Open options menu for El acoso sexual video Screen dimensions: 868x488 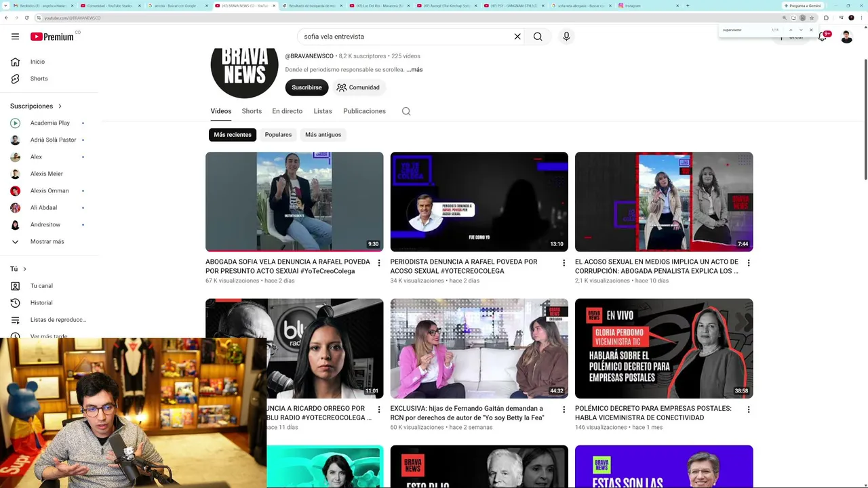point(749,263)
